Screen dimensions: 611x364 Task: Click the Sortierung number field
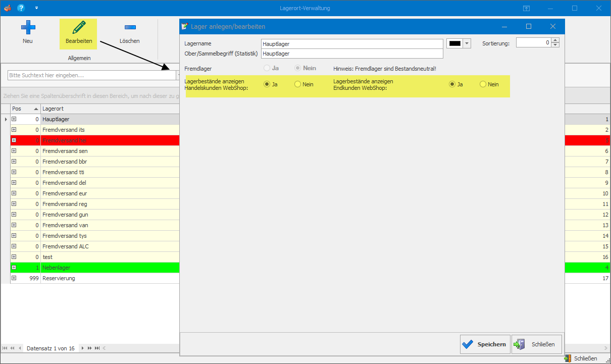coord(534,43)
